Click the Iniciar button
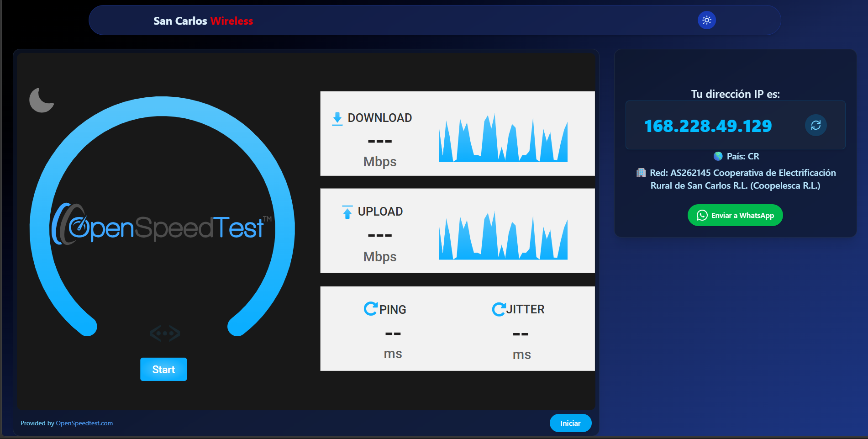 point(570,423)
